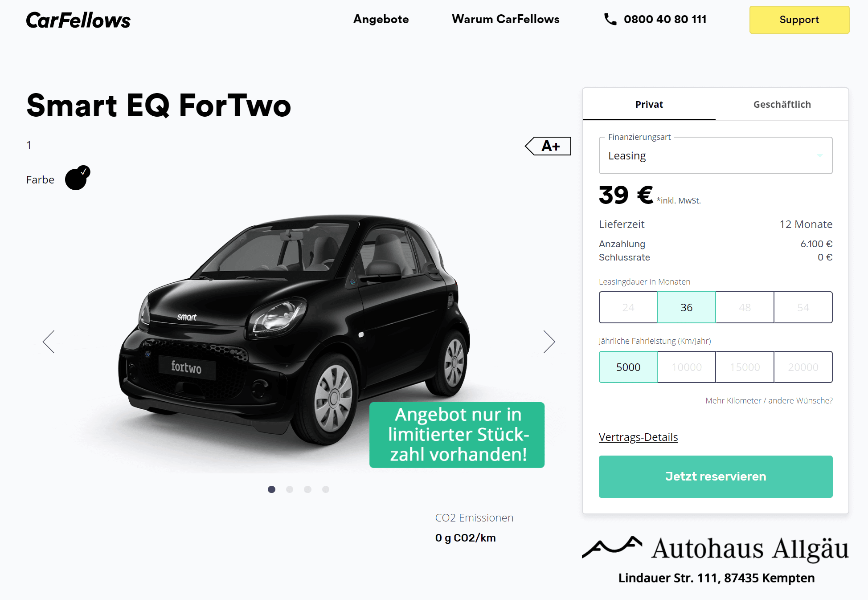Select the black Farbe color swatch
868x615 pixels.
point(77,178)
